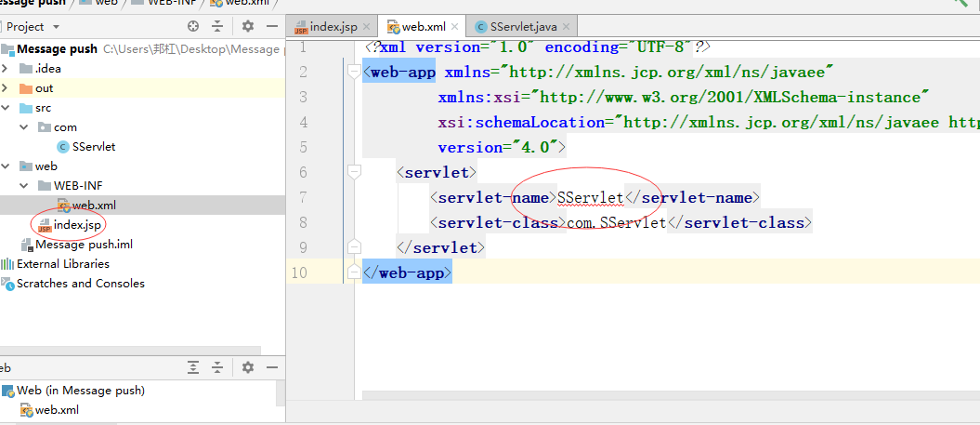The image size is (980, 425).
Task: Open index.jsp in the project tree
Action: (77, 225)
